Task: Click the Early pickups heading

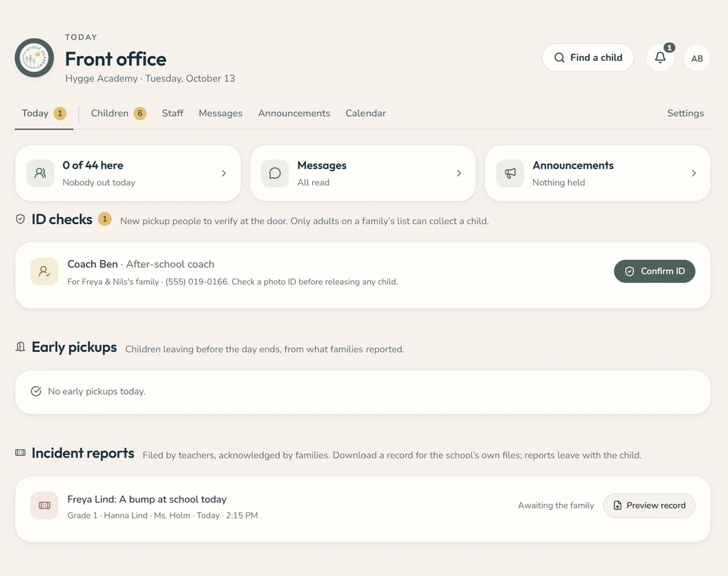Action: [x=74, y=347]
